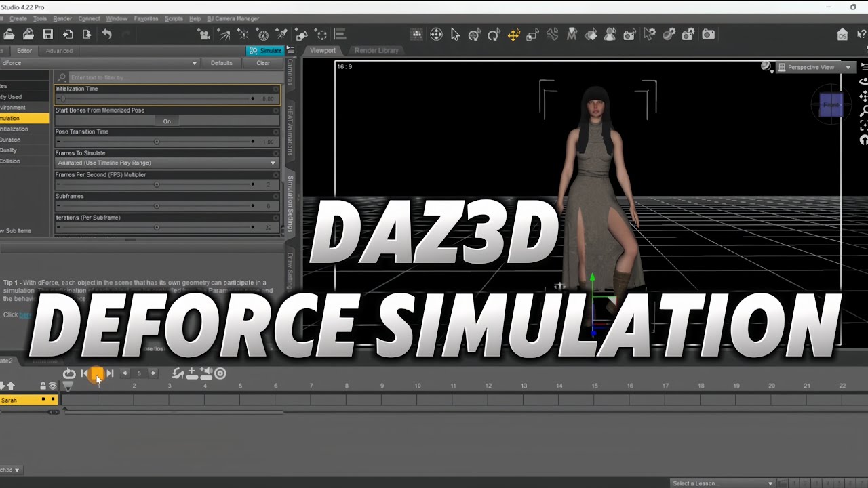This screenshot has width=868, height=488.
Task: Switch to the Advanced tab
Action: [x=59, y=51]
